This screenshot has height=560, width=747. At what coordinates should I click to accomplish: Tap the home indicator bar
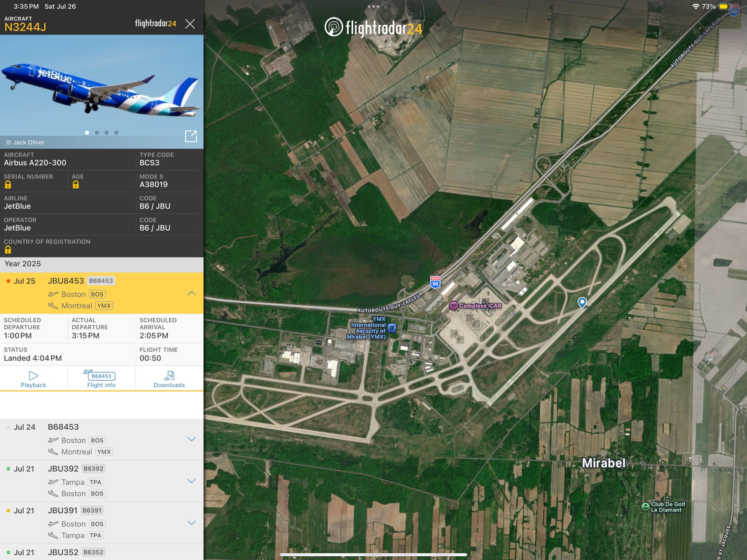[373, 555]
